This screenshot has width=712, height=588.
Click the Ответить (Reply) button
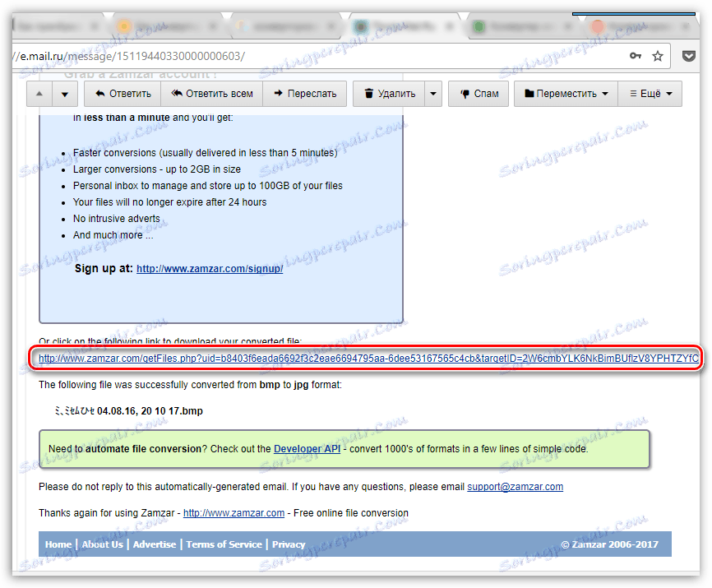point(123,94)
